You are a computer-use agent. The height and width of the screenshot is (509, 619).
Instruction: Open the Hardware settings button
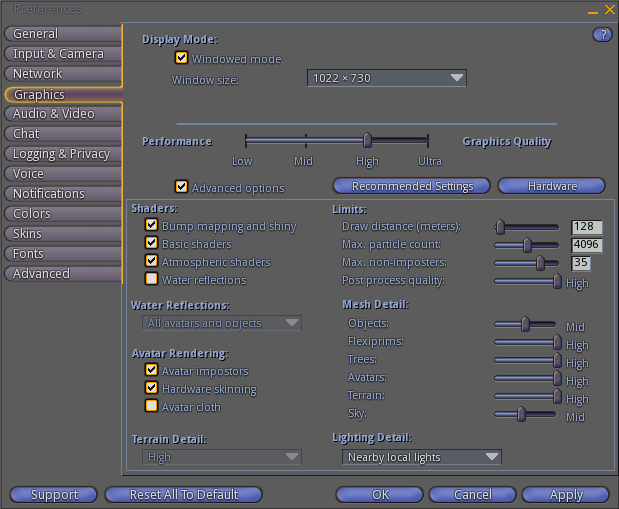(552, 186)
